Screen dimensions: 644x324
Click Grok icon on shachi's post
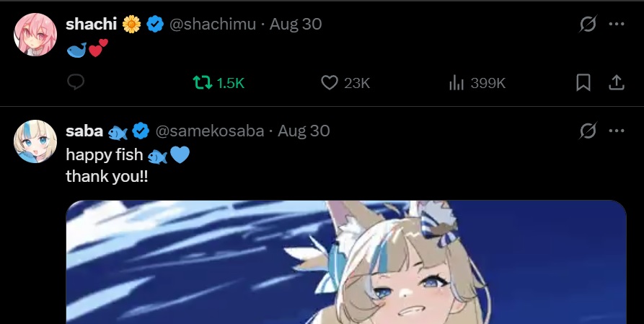click(588, 24)
